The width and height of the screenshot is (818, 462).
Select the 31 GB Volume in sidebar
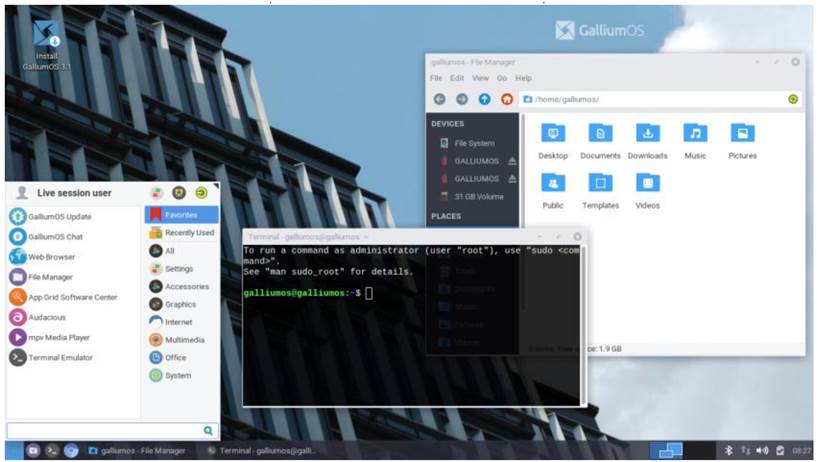(x=474, y=197)
